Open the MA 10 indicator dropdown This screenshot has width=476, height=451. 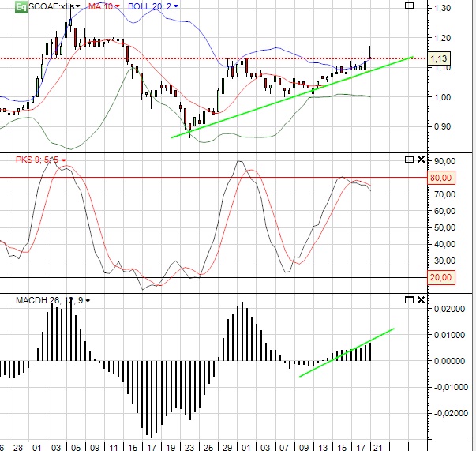(x=117, y=6)
